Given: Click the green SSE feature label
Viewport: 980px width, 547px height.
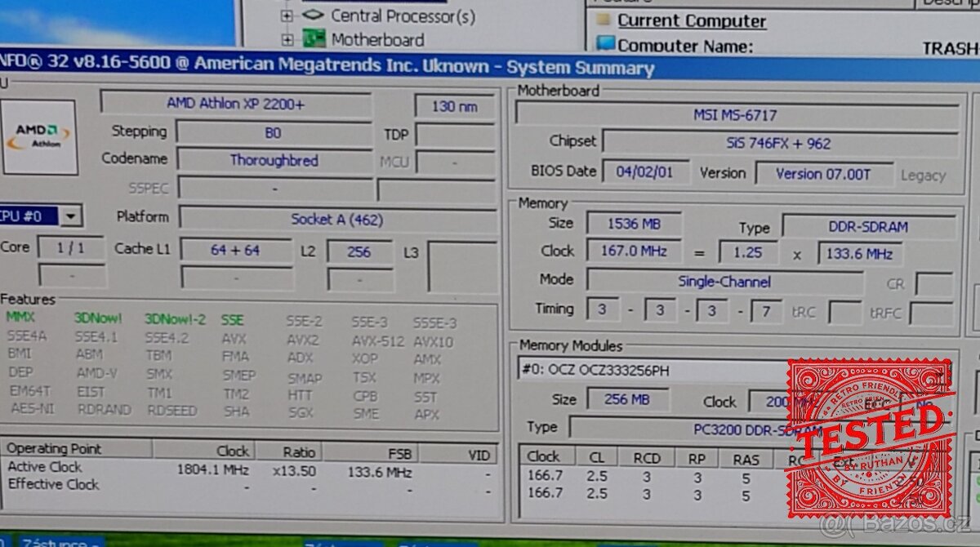Looking at the screenshot, I should coord(233,320).
